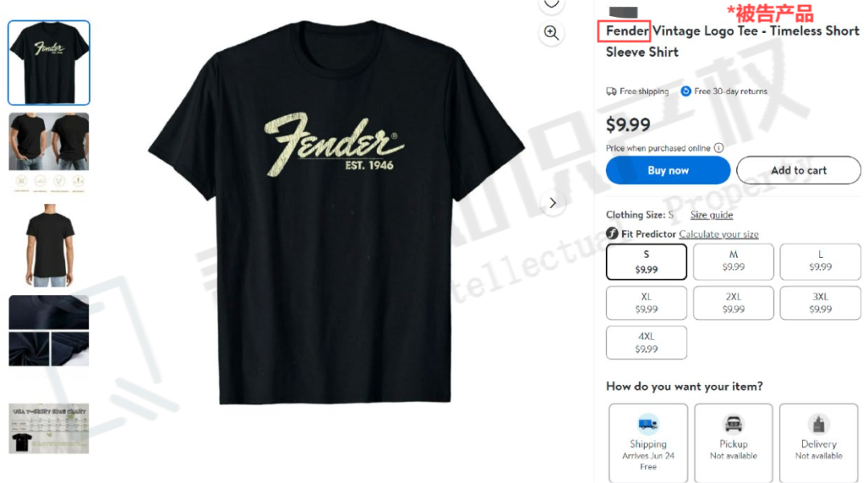Click the next image arrow chevron

(x=552, y=203)
